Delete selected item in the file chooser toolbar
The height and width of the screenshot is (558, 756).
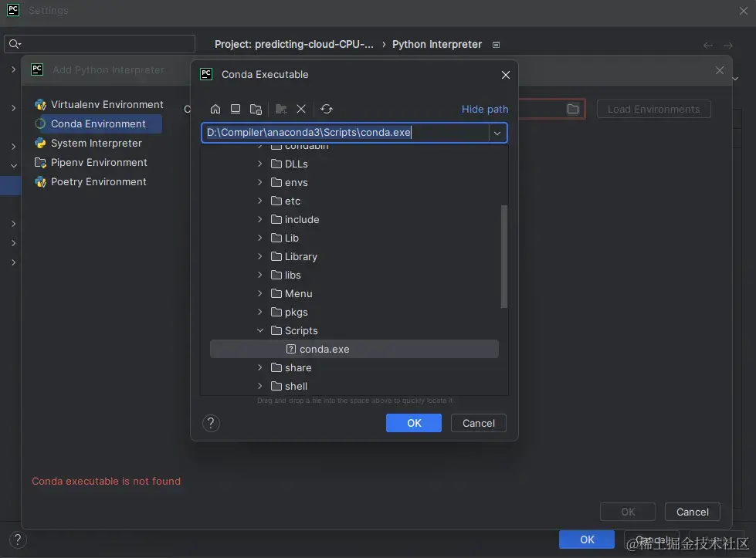click(301, 109)
